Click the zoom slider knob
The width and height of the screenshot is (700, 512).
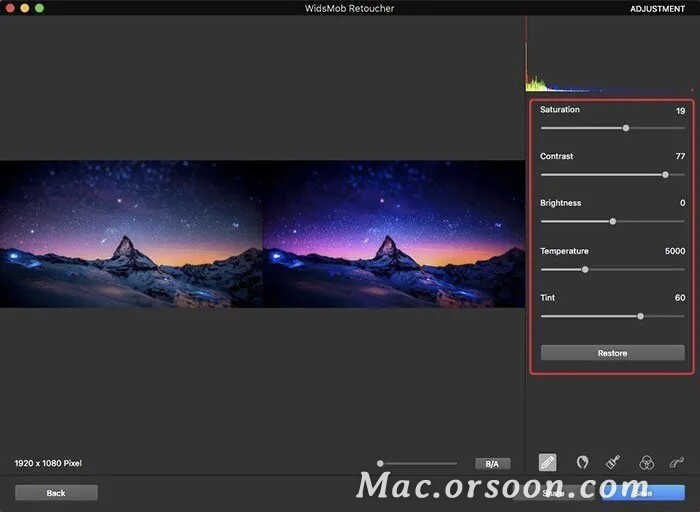pyautogui.click(x=380, y=464)
